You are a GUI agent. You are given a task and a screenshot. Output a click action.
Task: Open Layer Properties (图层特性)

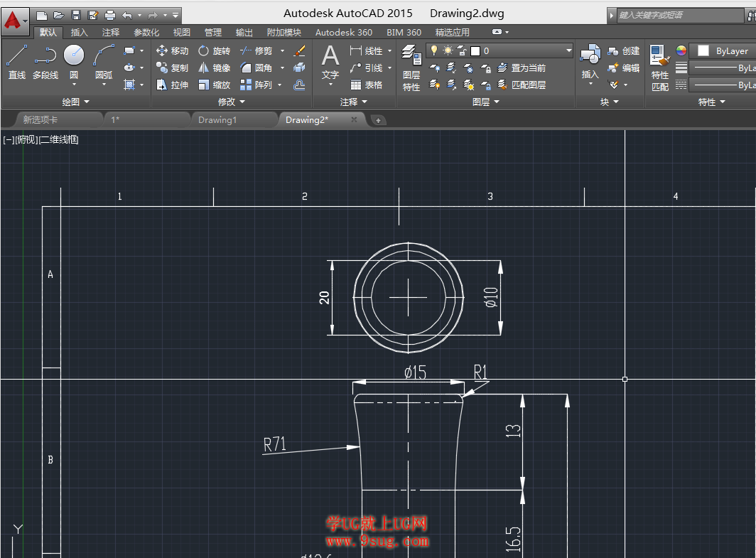coord(412,68)
